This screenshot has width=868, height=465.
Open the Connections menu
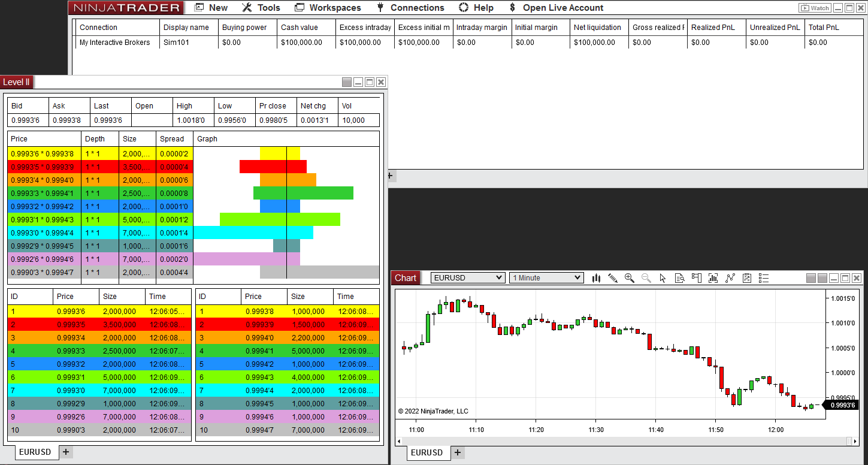pyautogui.click(x=410, y=8)
